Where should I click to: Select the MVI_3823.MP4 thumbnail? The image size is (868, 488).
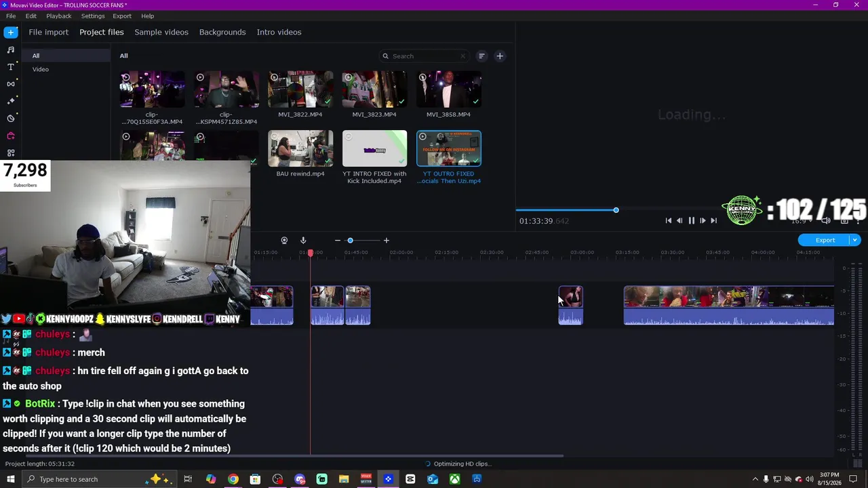click(374, 89)
